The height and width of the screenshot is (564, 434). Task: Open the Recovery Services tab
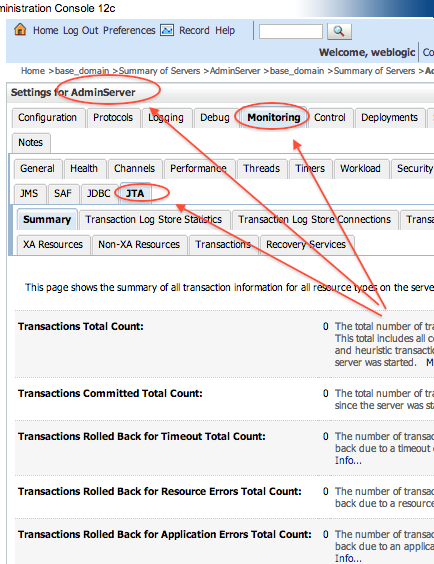coord(306,245)
